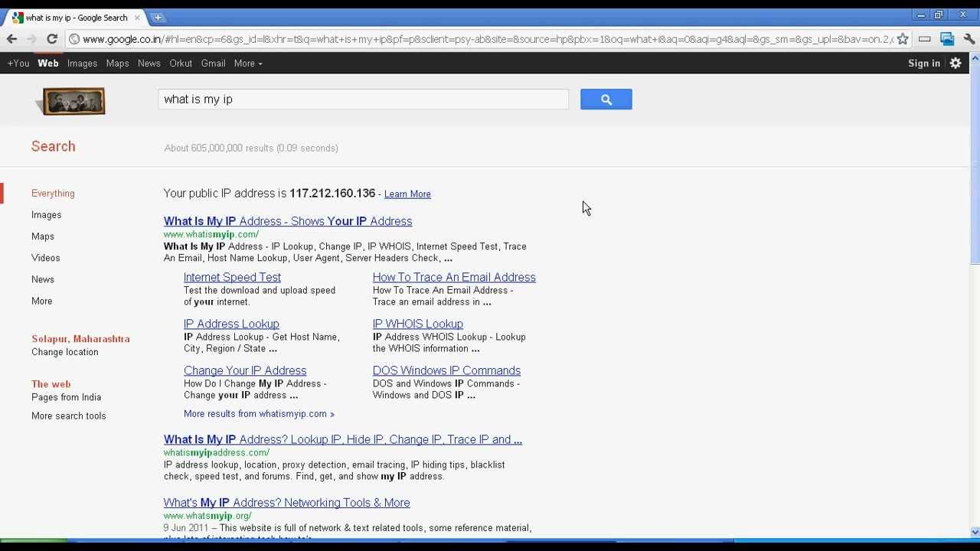Click the 'Solapur, Maharashtra' location text
This screenshot has width=980, height=551.
[x=80, y=339]
